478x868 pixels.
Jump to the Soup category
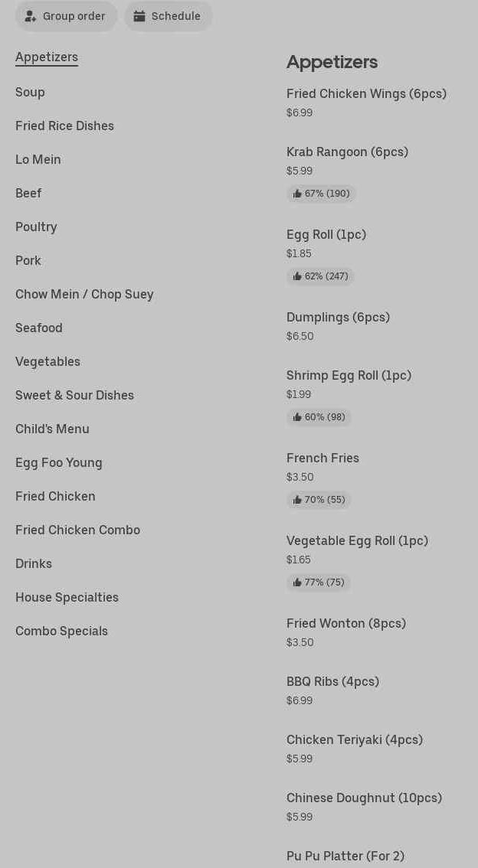pos(30,92)
